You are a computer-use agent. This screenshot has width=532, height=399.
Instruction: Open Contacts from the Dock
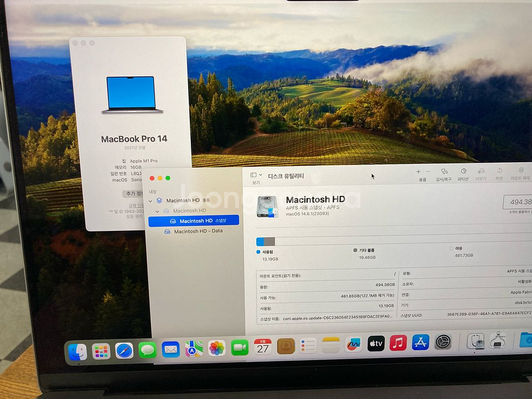point(286,346)
